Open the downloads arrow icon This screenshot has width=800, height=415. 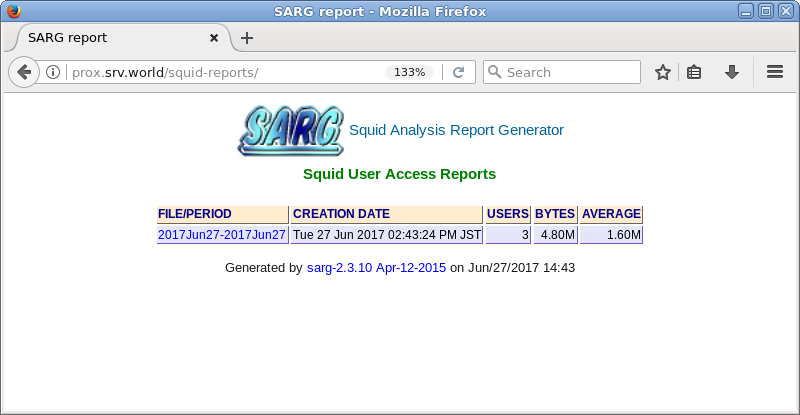click(732, 72)
